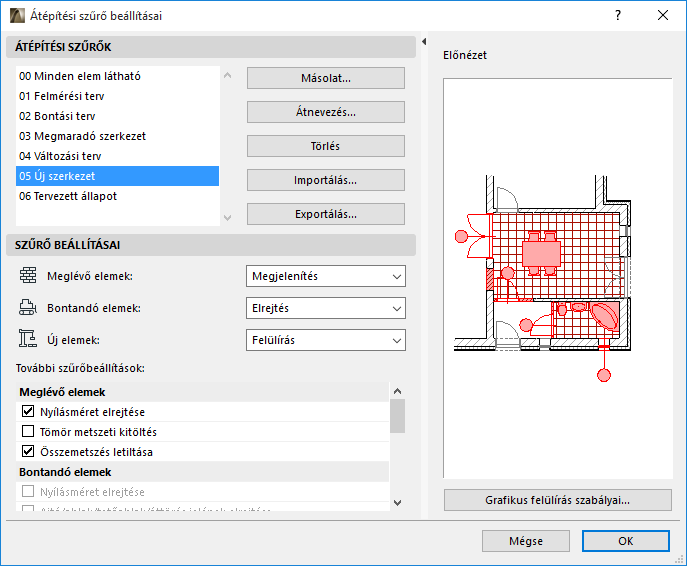
Task: Click the ArchiCAD app icon in title bar
Action: tap(17, 16)
